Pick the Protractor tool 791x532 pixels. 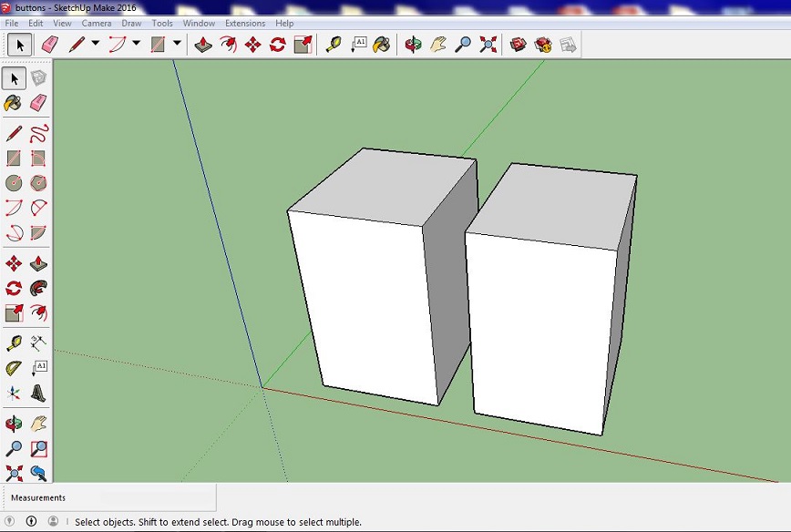[14, 368]
